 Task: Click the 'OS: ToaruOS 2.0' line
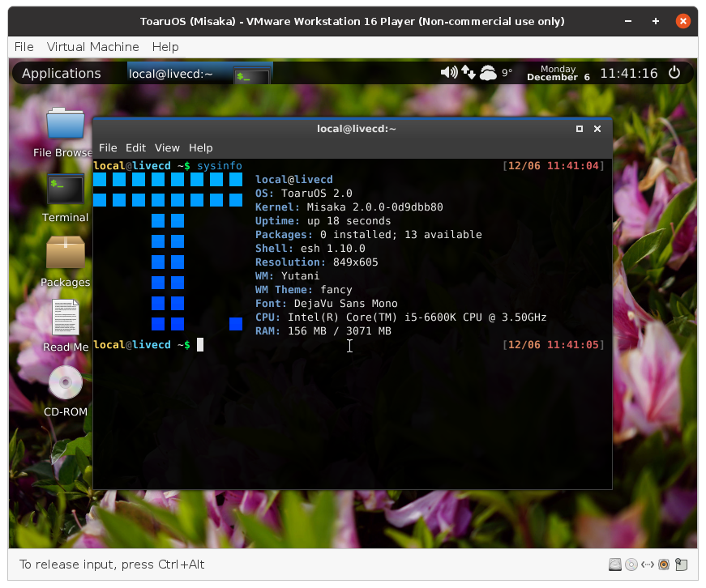click(303, 194)
